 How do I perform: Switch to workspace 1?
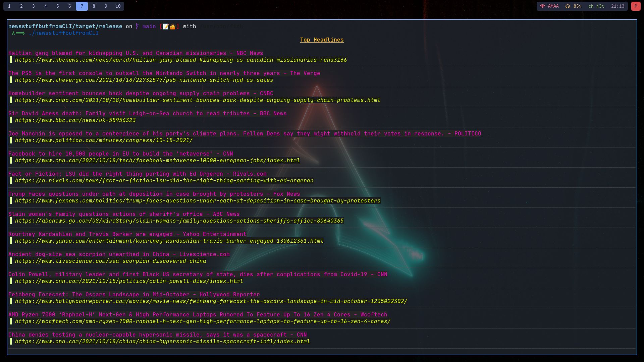coord(9,6)
